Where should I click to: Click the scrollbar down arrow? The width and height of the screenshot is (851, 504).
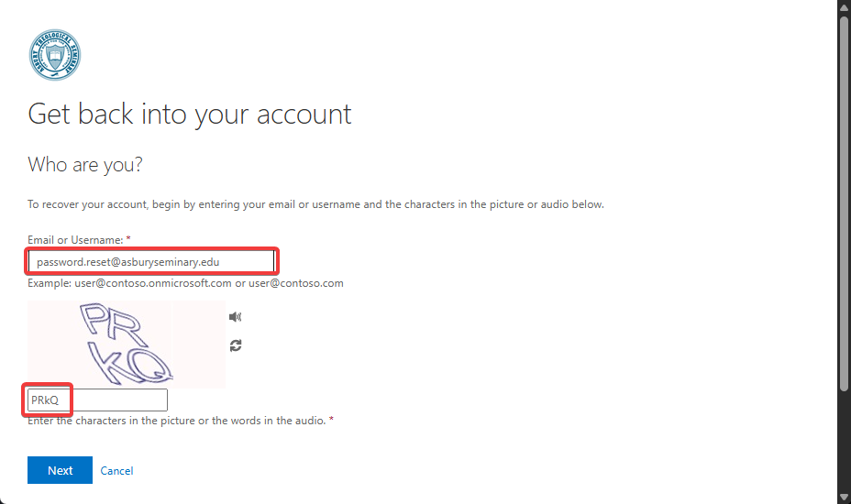844,496
